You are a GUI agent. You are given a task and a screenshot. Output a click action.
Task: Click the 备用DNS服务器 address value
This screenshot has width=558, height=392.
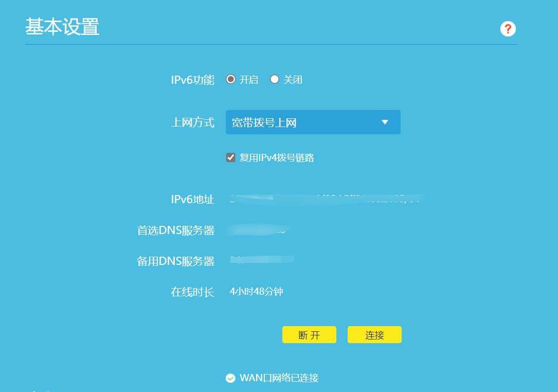262,260
